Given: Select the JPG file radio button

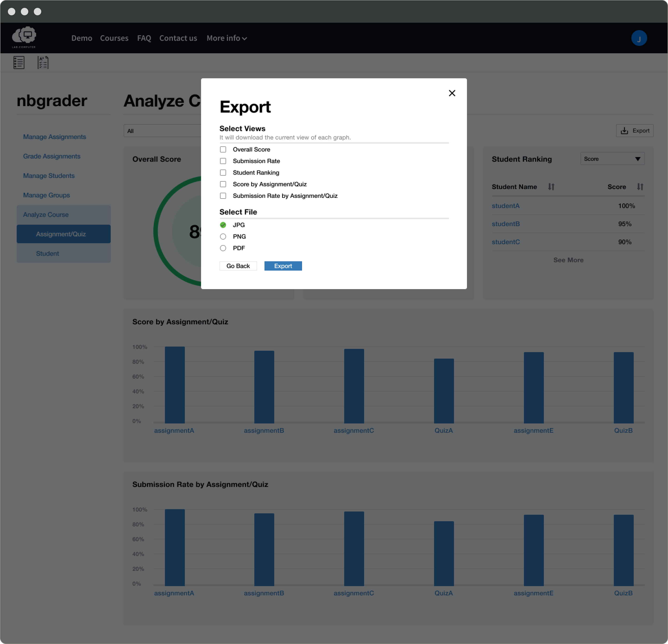Looking at the screenshot, I should pyautogui.click(x=223, y=225).
